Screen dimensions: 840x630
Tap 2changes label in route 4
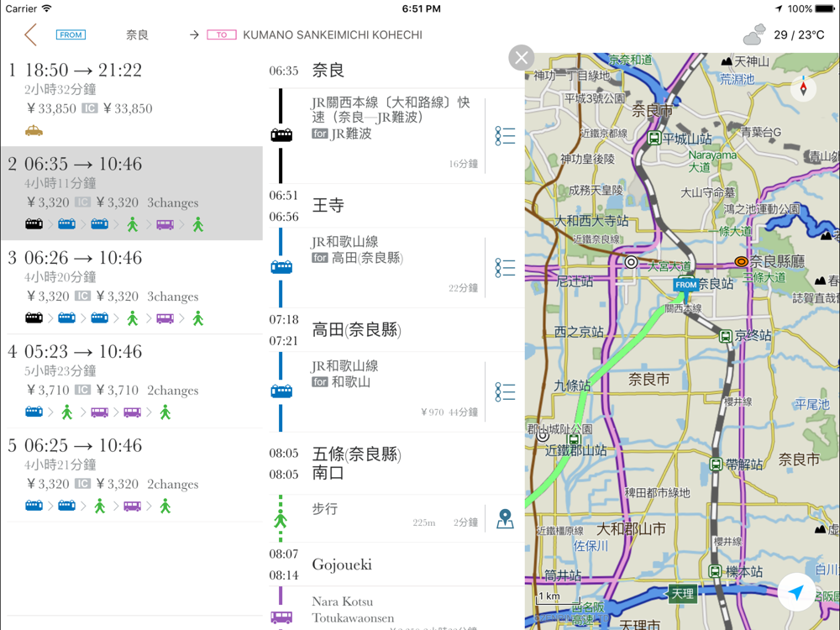point(172,391)
